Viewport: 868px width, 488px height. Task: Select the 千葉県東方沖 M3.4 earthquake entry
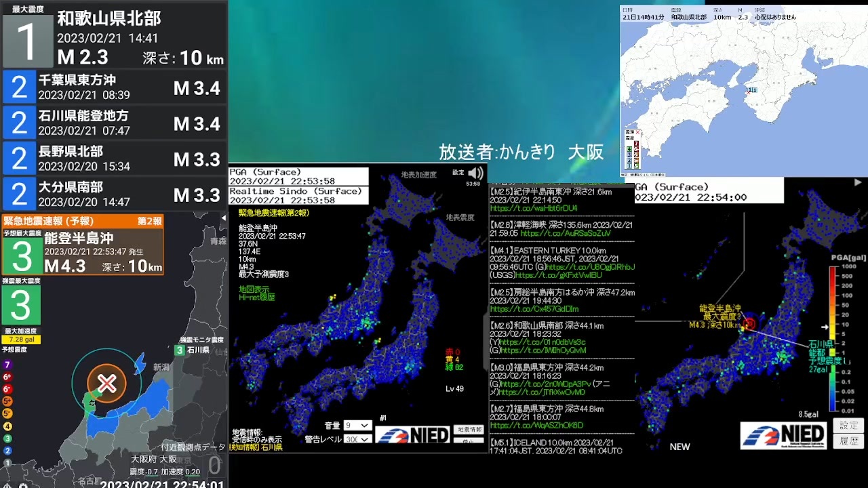(x=115, y=87)
